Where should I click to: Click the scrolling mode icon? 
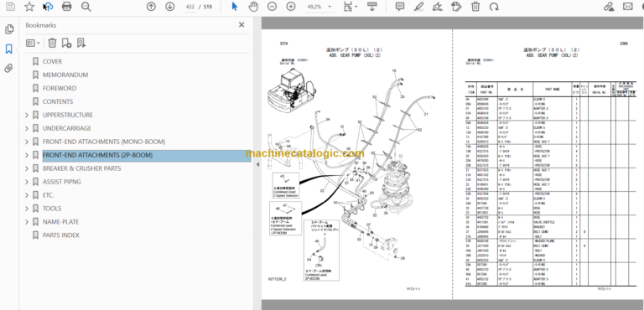372,6
